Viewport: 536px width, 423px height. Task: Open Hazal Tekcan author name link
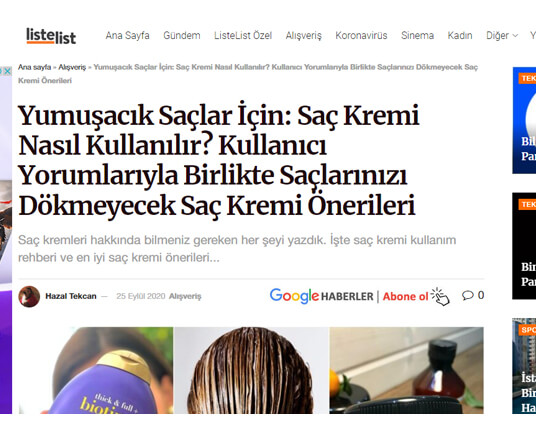(x=71, y=296)
